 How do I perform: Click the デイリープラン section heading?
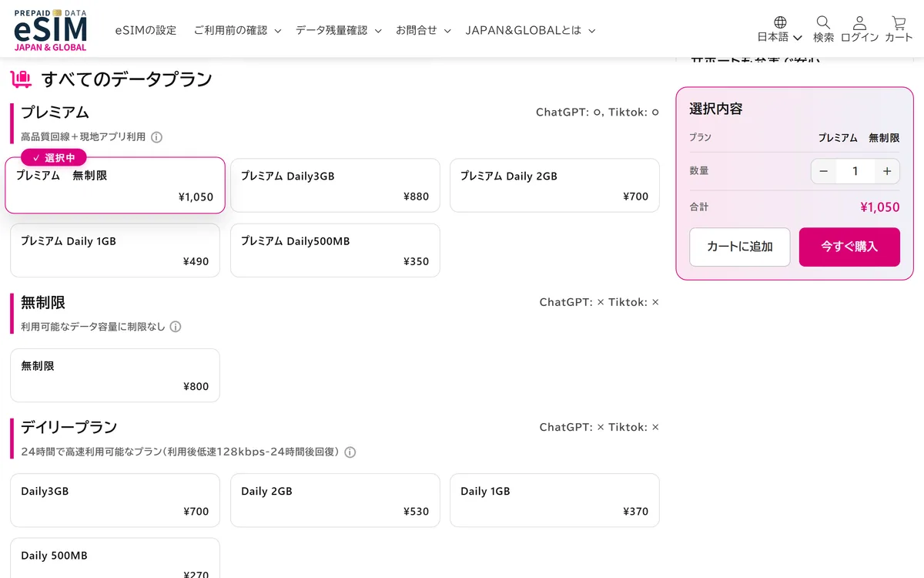(x=69, y=427)
